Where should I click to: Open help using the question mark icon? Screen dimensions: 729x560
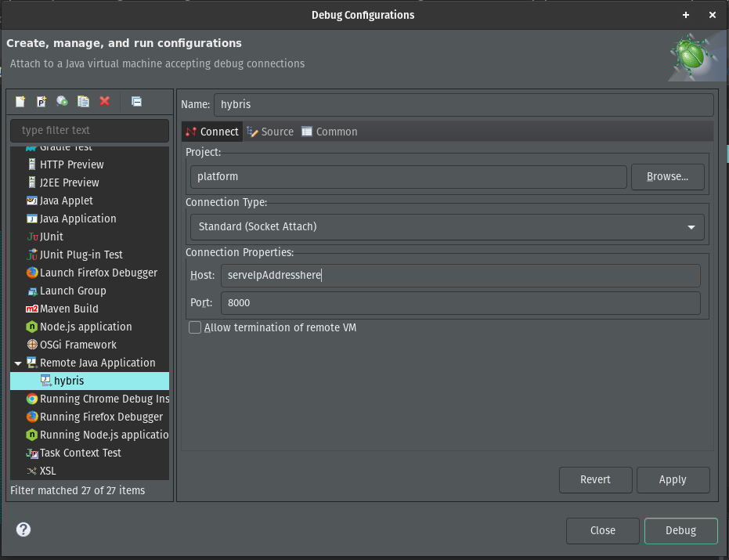23,529
